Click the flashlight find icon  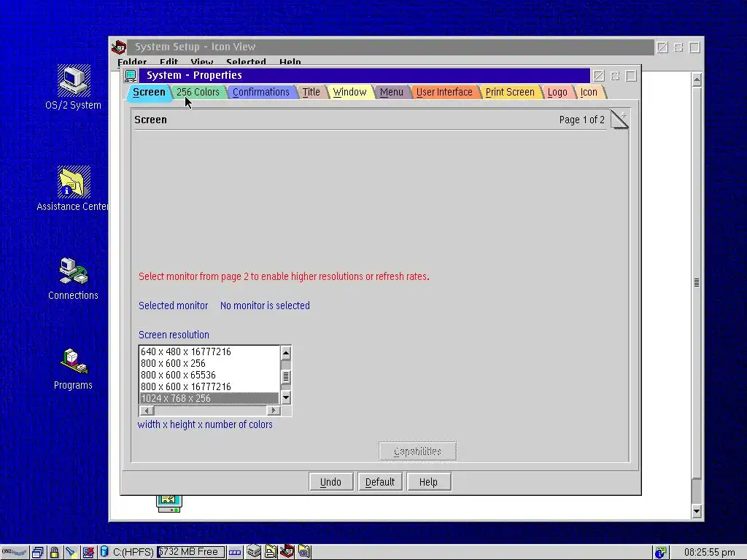(71, 552)
